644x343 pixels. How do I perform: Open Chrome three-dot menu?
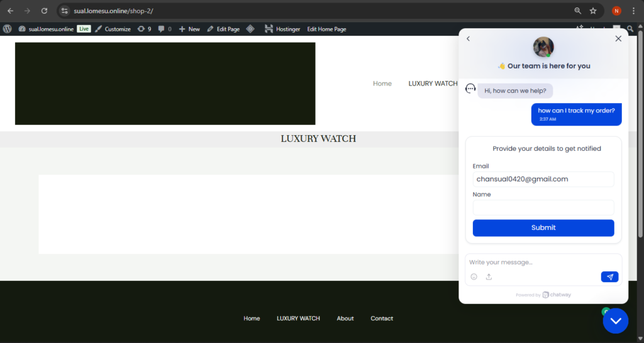coord(633,11)
